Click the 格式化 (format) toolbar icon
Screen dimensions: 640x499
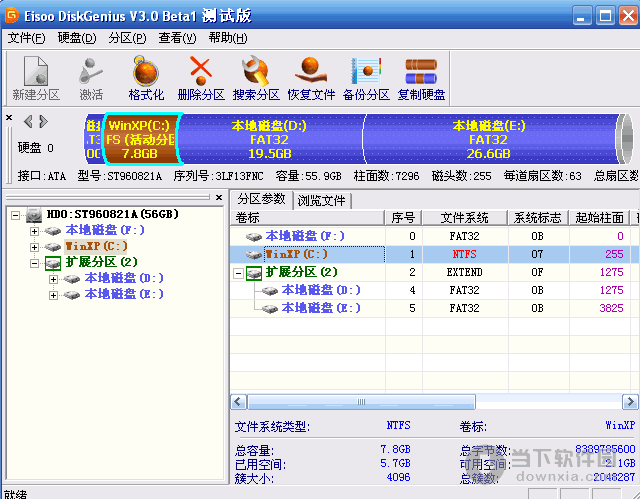[146, 78]
